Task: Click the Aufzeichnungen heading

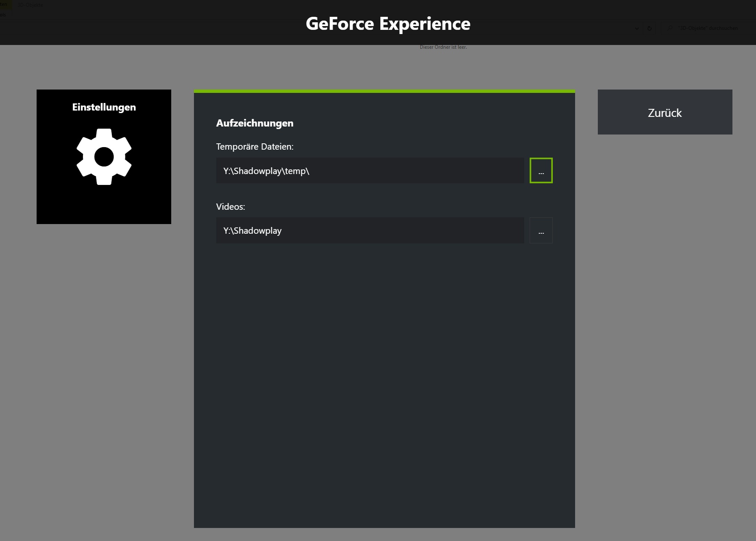Action: click(x=255, y=123)
